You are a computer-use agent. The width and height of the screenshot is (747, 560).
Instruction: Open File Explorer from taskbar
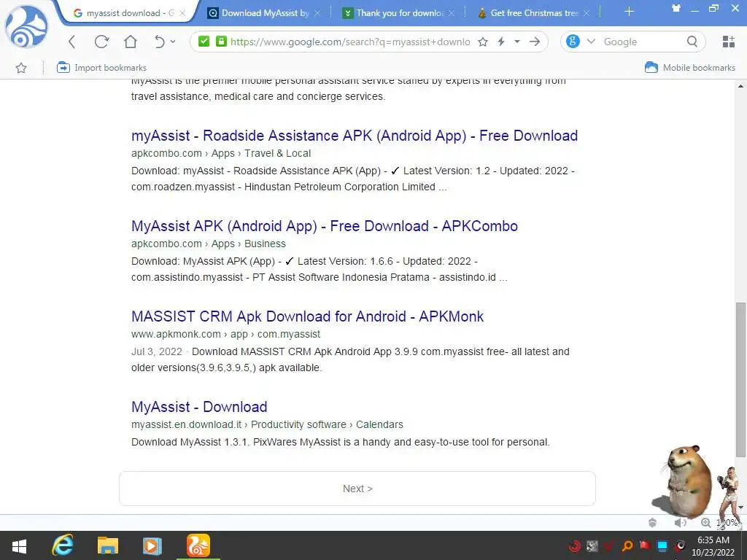pyautogui.click(x=108, y=545)
